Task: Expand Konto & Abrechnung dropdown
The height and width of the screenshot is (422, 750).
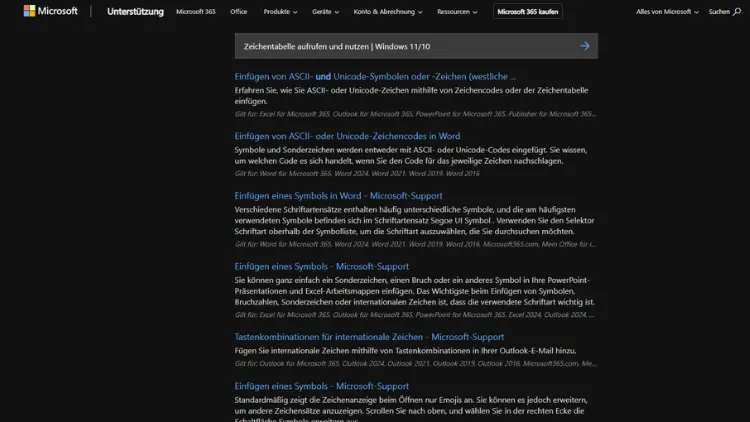Action: [388, 11]
